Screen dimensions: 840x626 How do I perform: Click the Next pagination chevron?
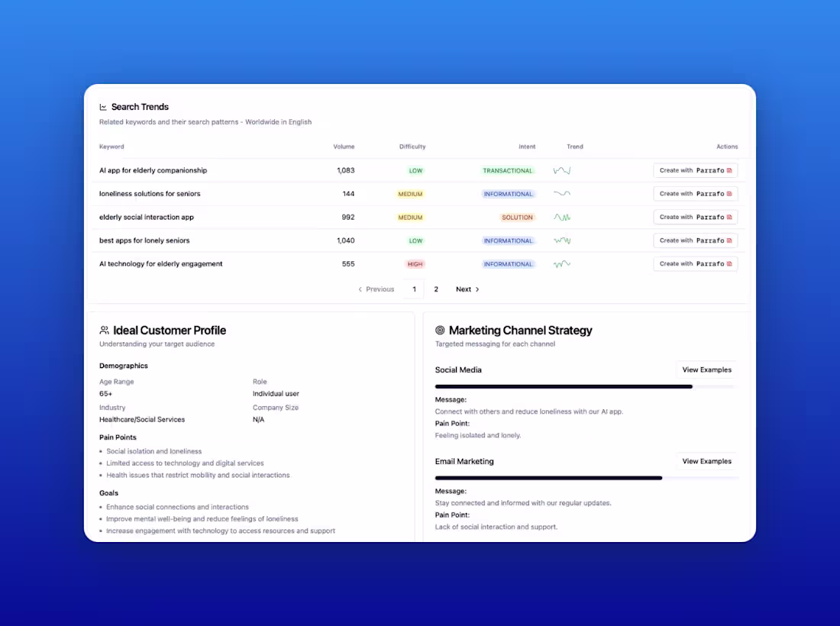(477, 289)
